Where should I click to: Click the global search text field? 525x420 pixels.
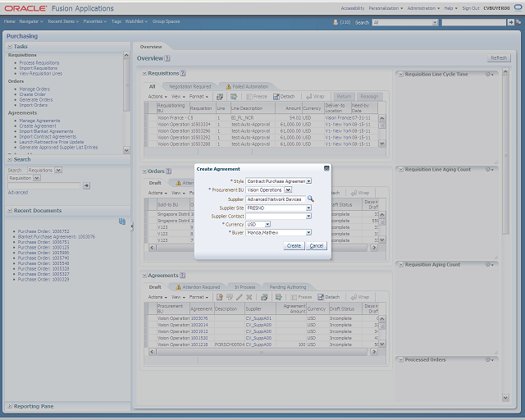tap(474, 22)
